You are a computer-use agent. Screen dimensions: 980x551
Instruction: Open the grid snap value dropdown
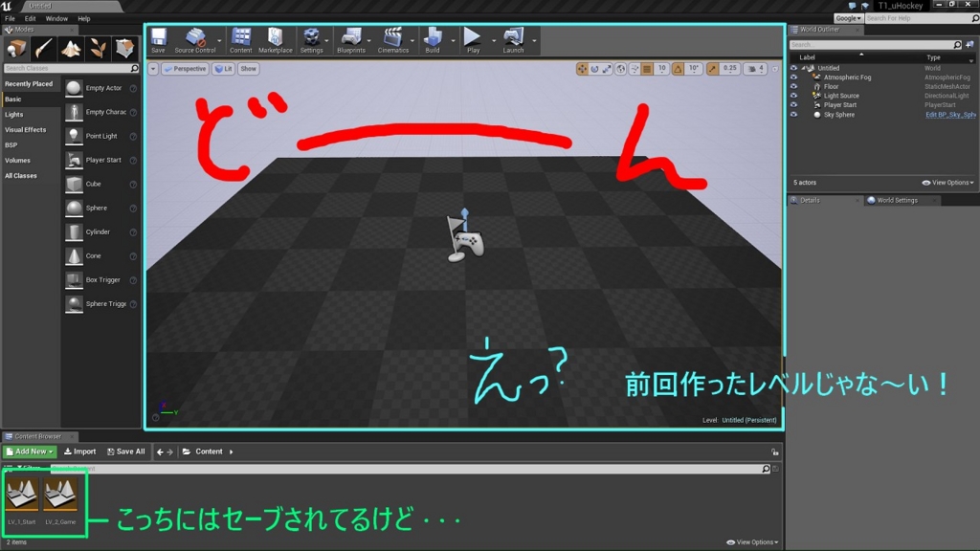661,69
